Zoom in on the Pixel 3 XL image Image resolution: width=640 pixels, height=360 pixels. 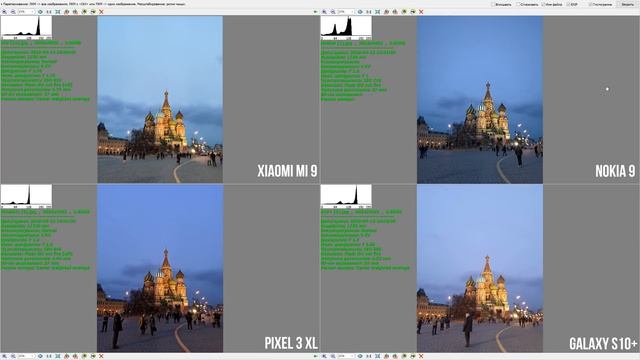point(4,356)
